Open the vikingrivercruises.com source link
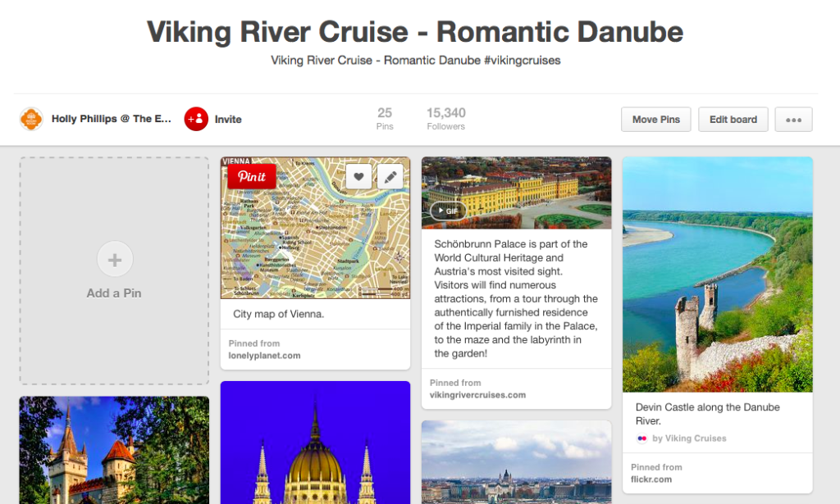The width and height of the screenshot is (840, 504). tap(478, 395)
